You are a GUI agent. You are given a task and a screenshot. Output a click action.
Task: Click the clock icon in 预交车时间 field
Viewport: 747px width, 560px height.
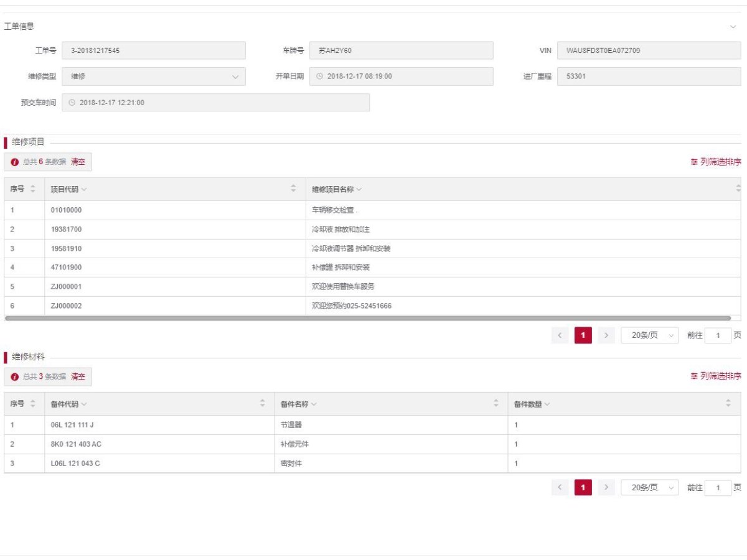(72, 103)
